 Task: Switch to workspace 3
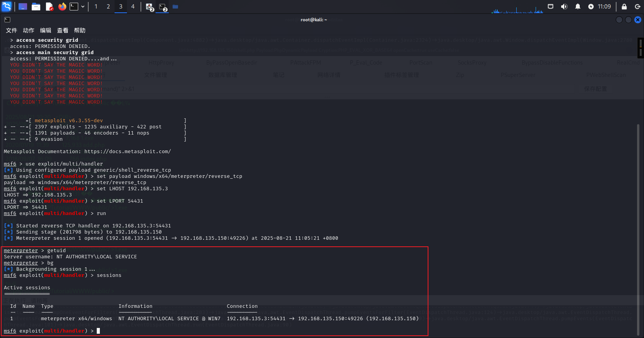coord(121,7)
